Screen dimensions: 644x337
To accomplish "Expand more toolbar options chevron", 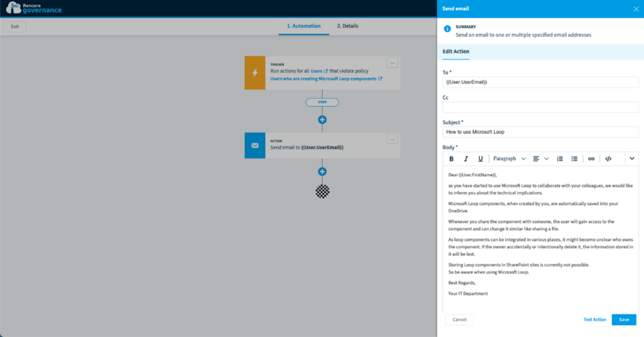I will [631, 158].
